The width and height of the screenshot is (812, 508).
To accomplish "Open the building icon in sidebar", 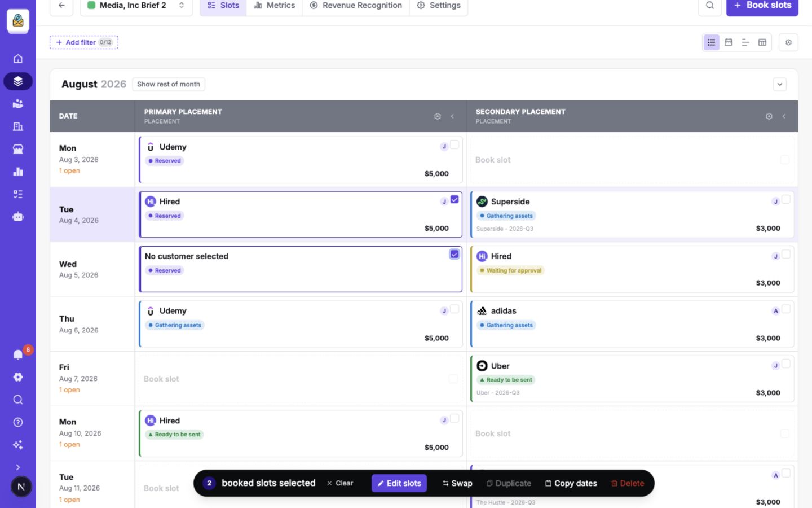I will point(18,126).
